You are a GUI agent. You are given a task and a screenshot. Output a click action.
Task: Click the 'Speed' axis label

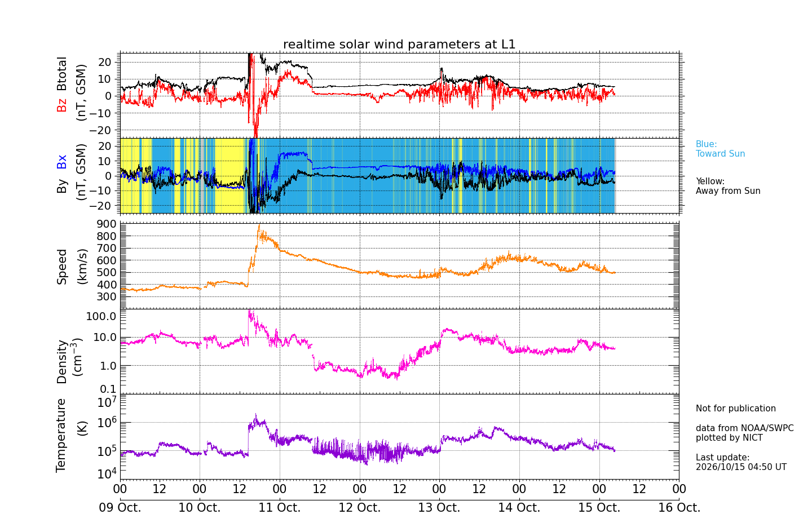[x=62, y=267]
